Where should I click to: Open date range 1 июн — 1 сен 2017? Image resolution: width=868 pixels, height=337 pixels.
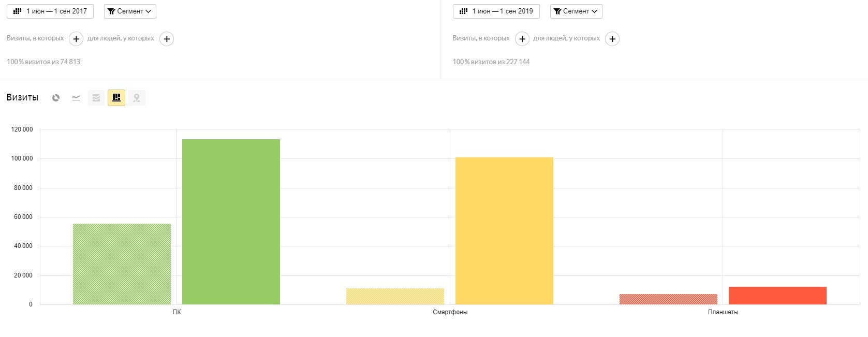pyautogui.click(x=50, y=11)
